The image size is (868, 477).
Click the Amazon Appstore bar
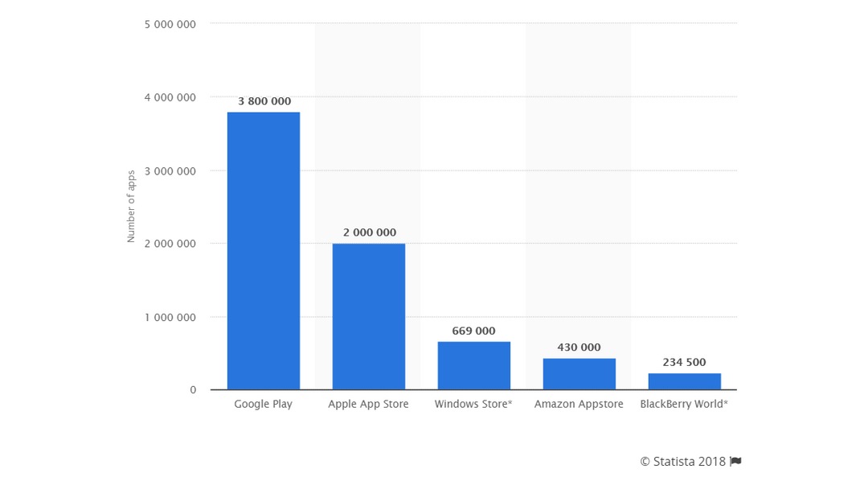579,374
